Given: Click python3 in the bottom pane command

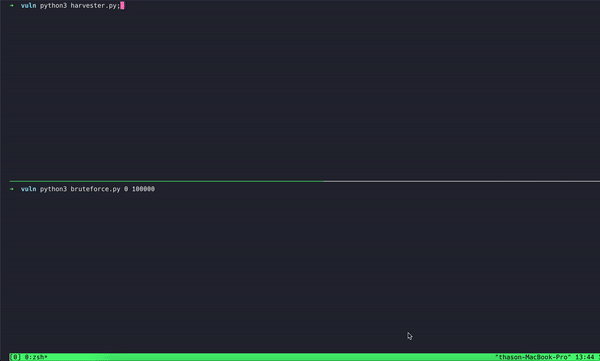Looking at the screenshot, I should pyautogui.click(x=53, y=189).
